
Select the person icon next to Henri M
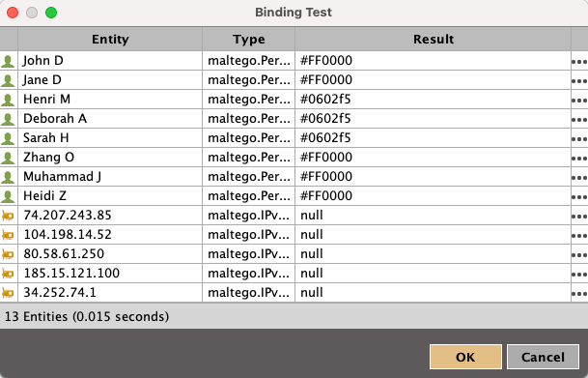coord(8,100)
